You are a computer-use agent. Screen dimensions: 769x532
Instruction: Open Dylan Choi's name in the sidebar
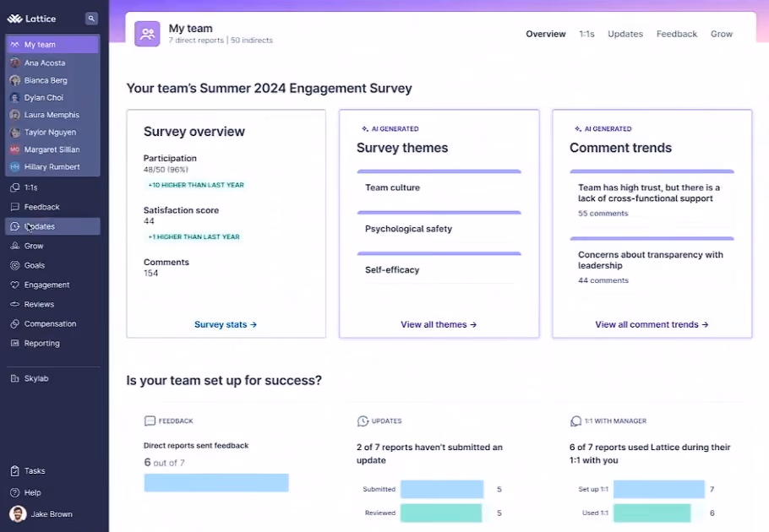[x=44, y=97]
